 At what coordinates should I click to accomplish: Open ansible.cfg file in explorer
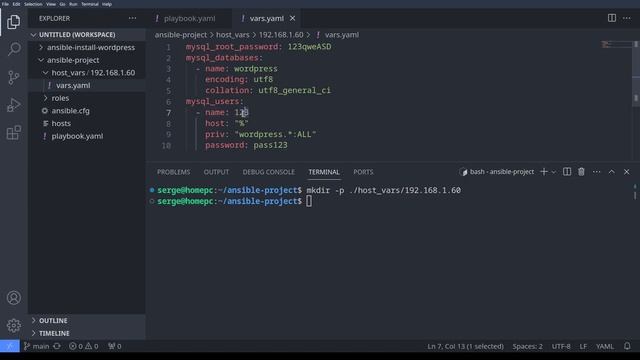click(87, 111)
